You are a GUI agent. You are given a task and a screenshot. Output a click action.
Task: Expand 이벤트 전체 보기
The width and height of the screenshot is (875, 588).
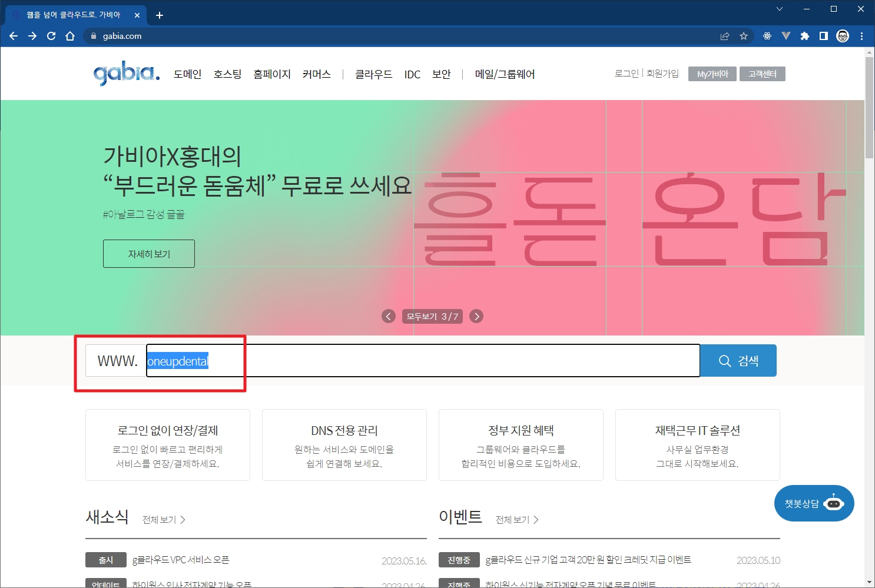[x=517, y=520]
